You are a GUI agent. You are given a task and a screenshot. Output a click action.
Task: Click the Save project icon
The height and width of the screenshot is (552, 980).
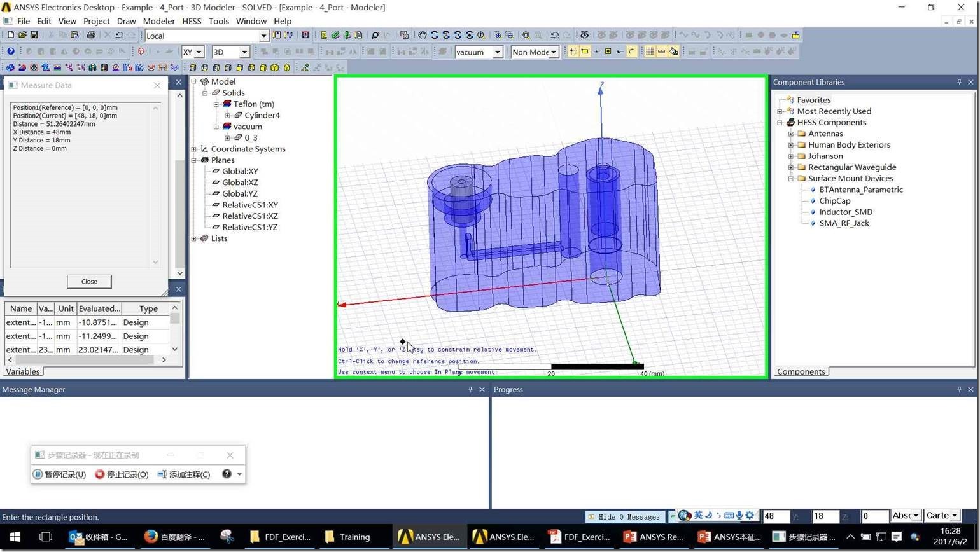pos(34,35)
